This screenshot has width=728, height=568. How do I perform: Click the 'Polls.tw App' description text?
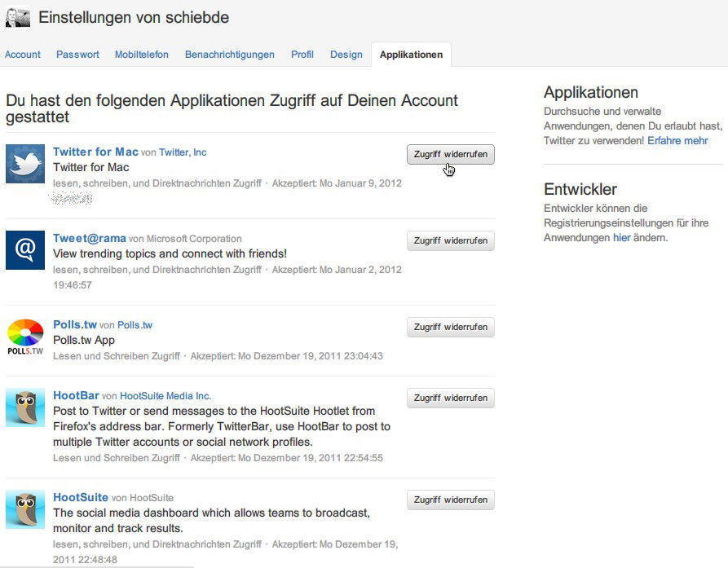(84, 340)
